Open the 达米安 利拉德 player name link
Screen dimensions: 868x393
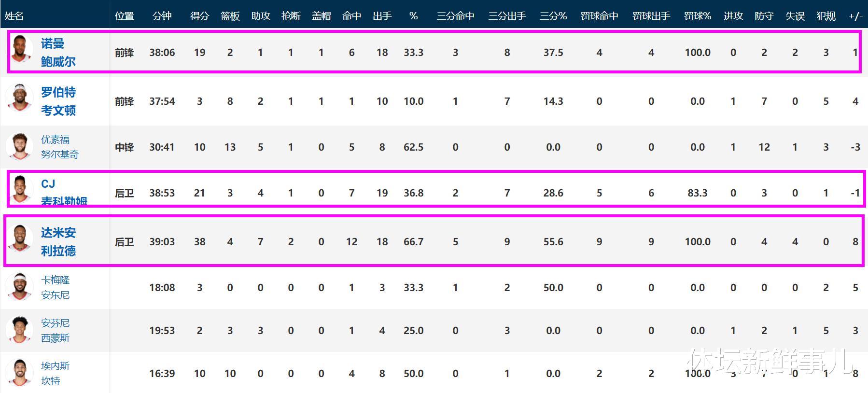point(58,242)
